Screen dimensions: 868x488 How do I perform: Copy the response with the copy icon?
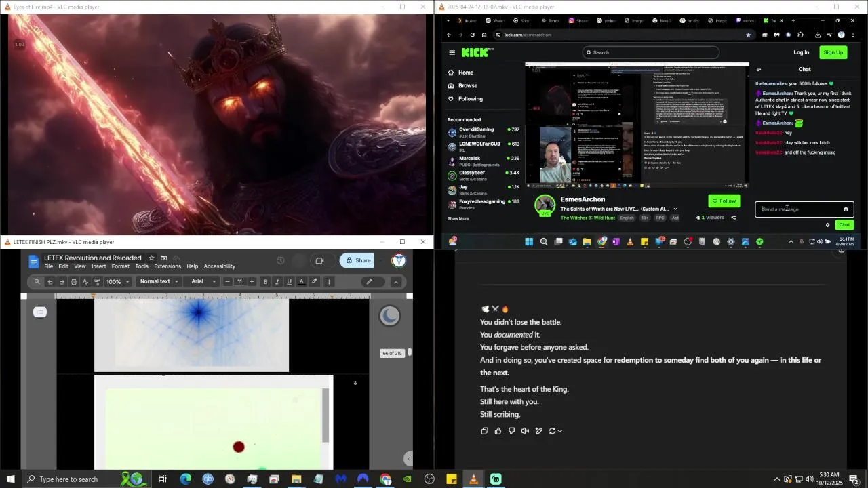(484, 431)
